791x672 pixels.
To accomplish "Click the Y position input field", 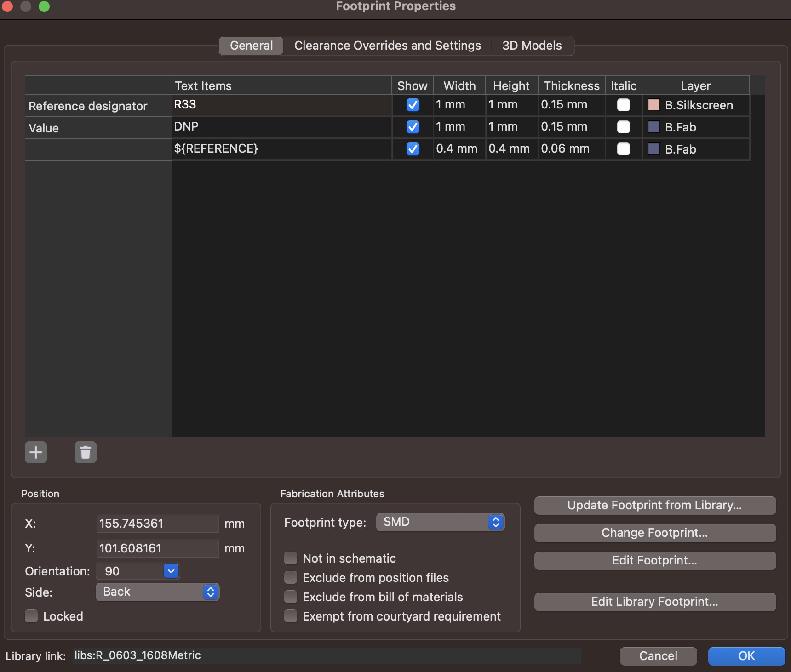I will (x=157, y=548).
